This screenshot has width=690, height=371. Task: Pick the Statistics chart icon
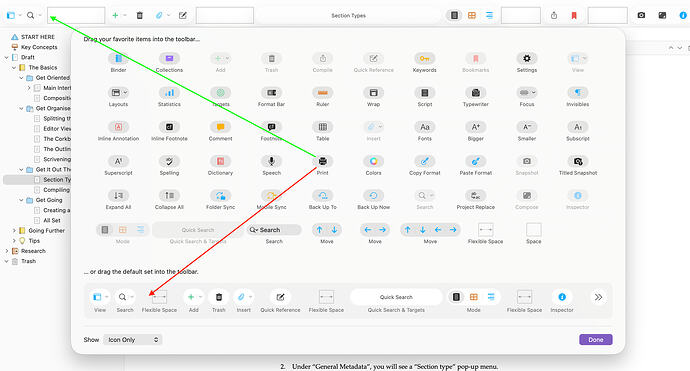click(169, 93)
